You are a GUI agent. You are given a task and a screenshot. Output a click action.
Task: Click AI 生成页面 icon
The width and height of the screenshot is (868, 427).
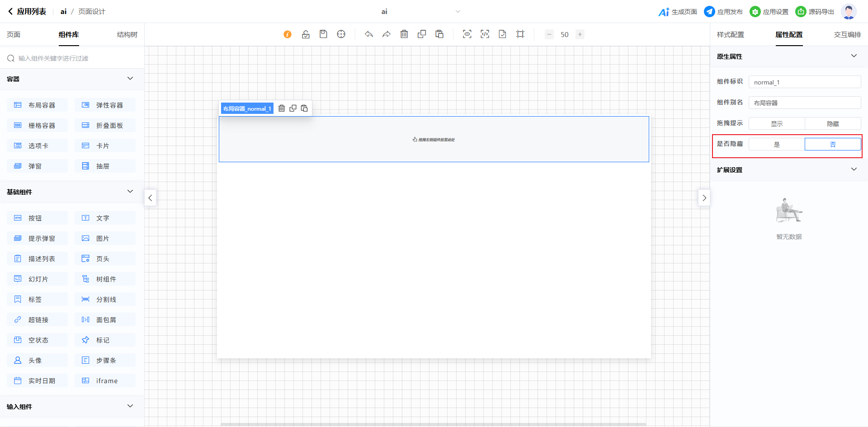click(x=664, y=12)
